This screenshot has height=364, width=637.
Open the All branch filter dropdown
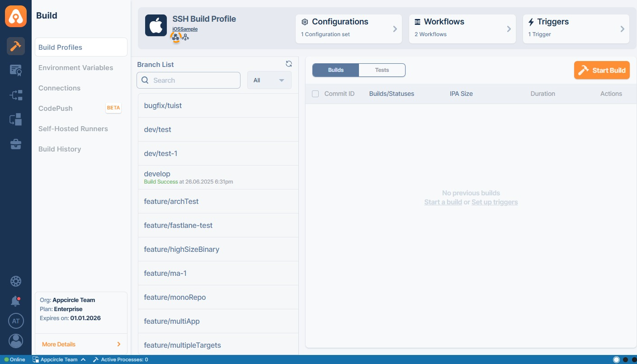(x=269, y=80)
